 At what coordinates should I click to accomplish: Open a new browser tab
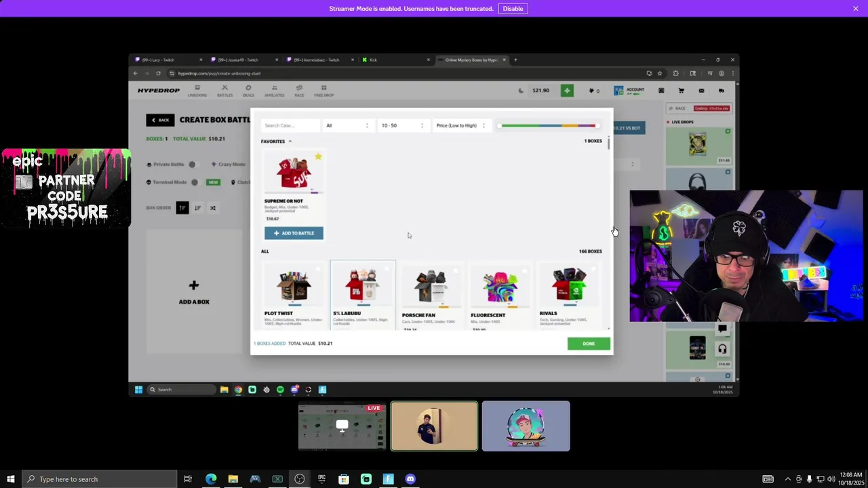coord(515,60)
